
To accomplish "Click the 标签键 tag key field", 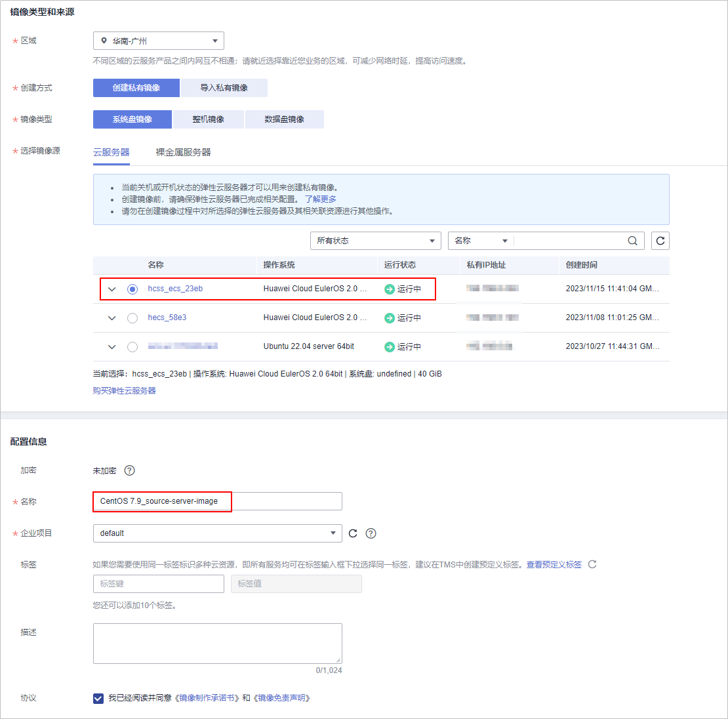I will pos(158,584).
